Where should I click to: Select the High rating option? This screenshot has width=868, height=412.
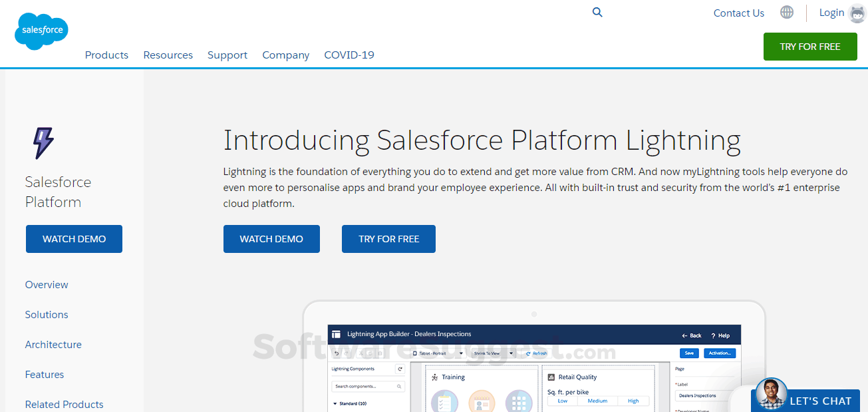tap(634, 401)
